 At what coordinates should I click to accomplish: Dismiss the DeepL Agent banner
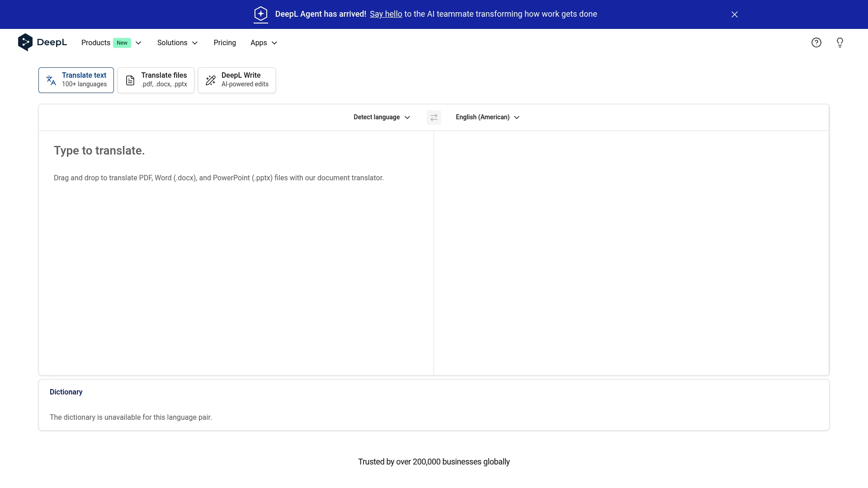click(734, 14)
